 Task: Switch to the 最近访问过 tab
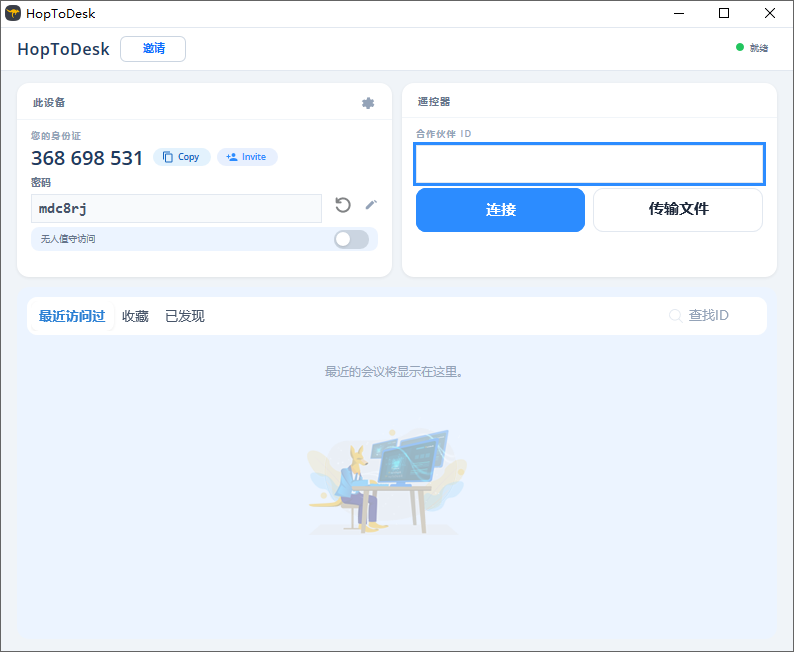[x=72, y=316]
